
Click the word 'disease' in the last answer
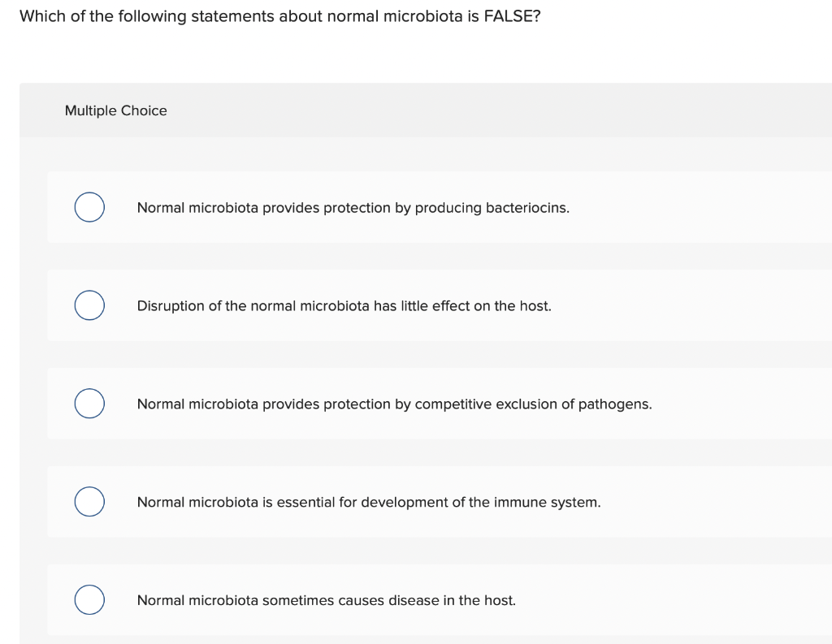click(x=414, y=601)
